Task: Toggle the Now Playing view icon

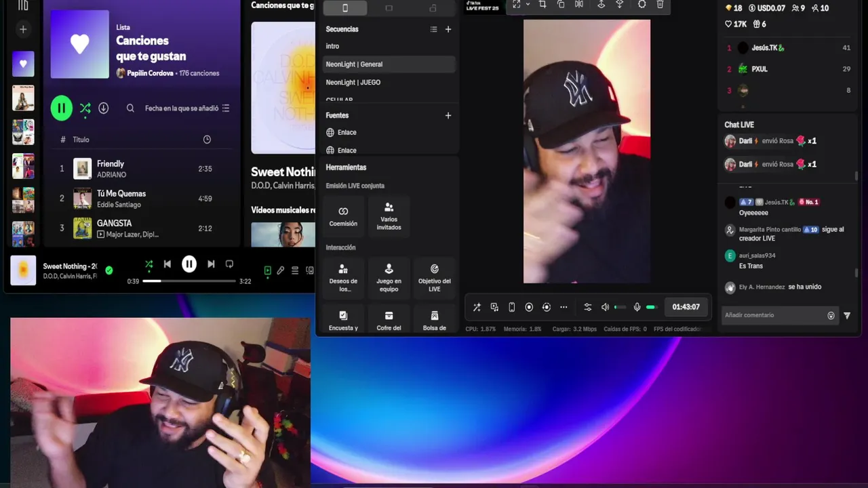Action: click(x=267, y=270)
